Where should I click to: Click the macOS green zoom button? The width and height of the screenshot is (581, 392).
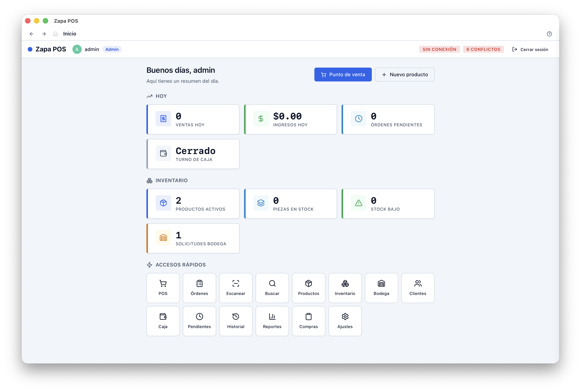coord(45,21)
